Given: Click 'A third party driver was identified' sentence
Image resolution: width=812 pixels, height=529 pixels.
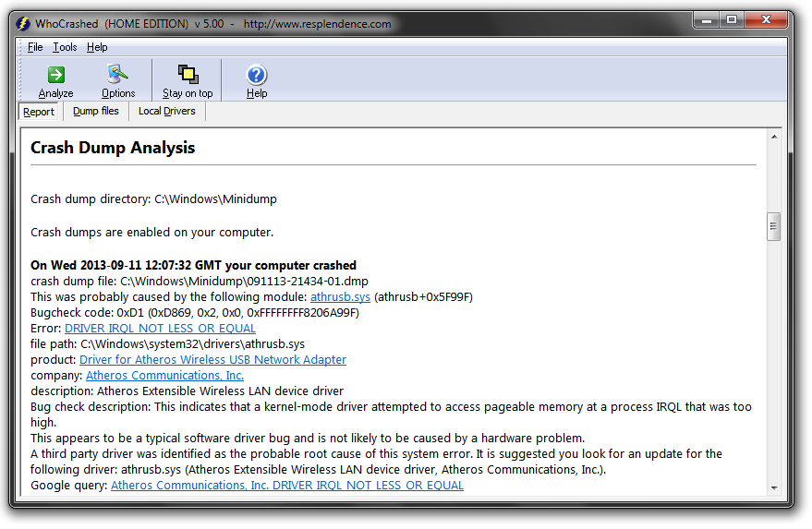Looking at the screenshot, I should point(377,462).
